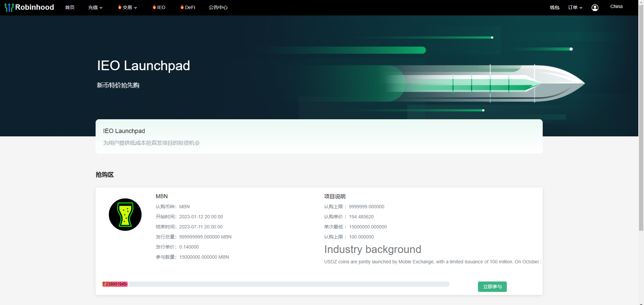Open the 公告中心 announcement center
This screenshot has height=305, width=644.
click(x=218, y=7)
